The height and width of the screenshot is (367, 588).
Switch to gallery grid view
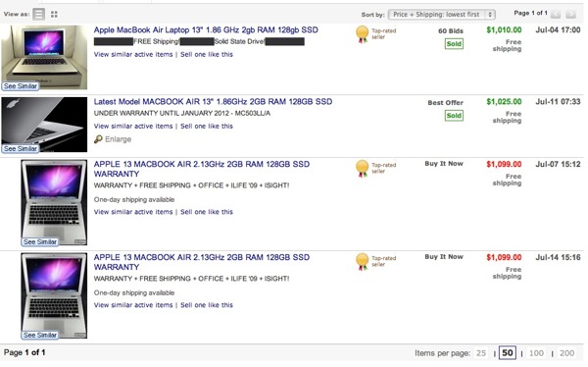coord(54,15)
